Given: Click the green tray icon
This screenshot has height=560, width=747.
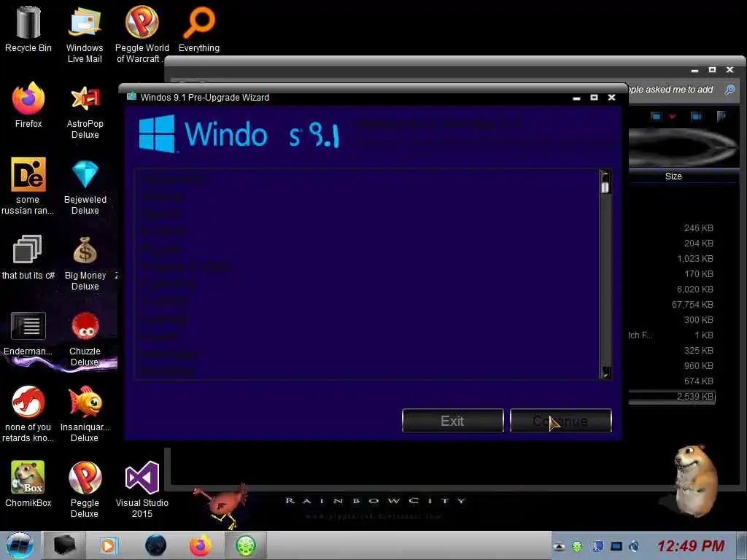Looking at the screenshot, I should coord(577,546).
